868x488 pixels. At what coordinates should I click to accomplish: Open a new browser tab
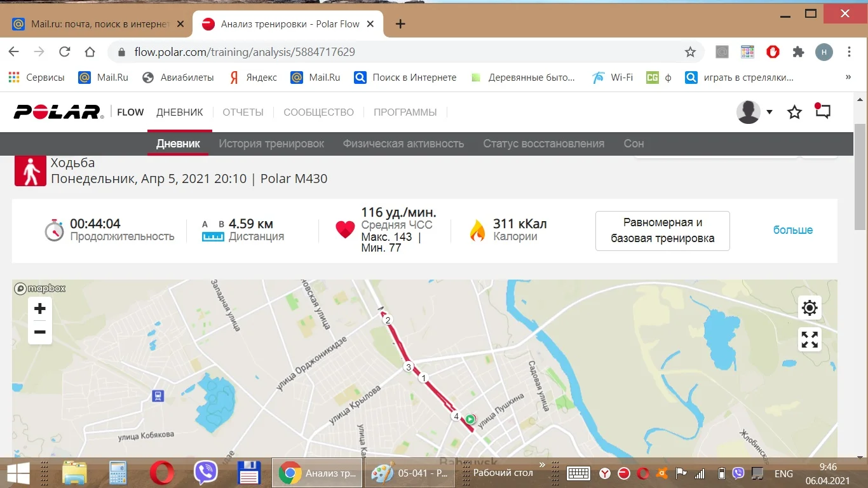pos(400,24)
